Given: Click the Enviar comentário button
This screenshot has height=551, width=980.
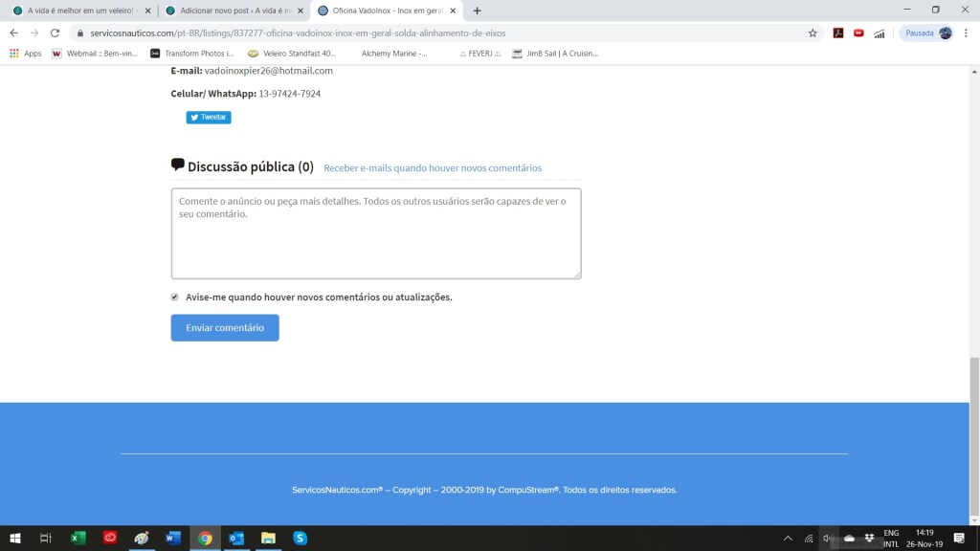Looking at the screenshot, I should [x=225, y=328].
